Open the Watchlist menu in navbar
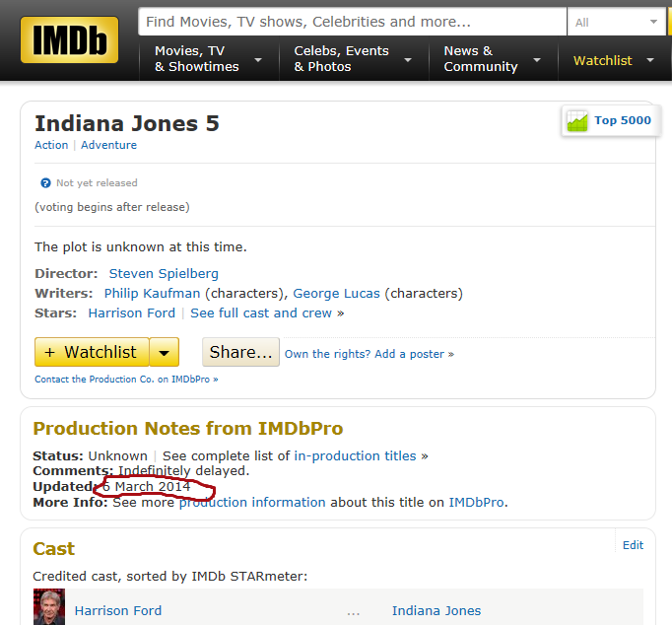The width and height of the screenshot is (672, 625). tap(613, 60)
